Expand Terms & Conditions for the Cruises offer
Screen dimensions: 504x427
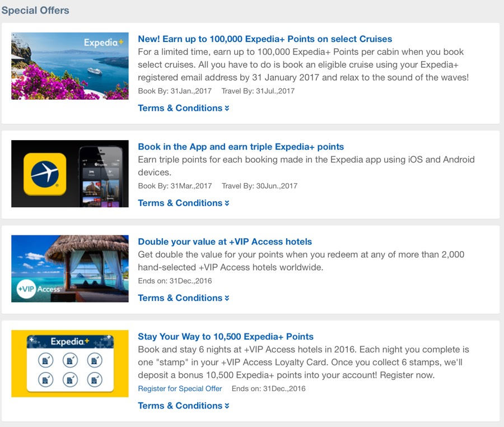click(184, 108)
